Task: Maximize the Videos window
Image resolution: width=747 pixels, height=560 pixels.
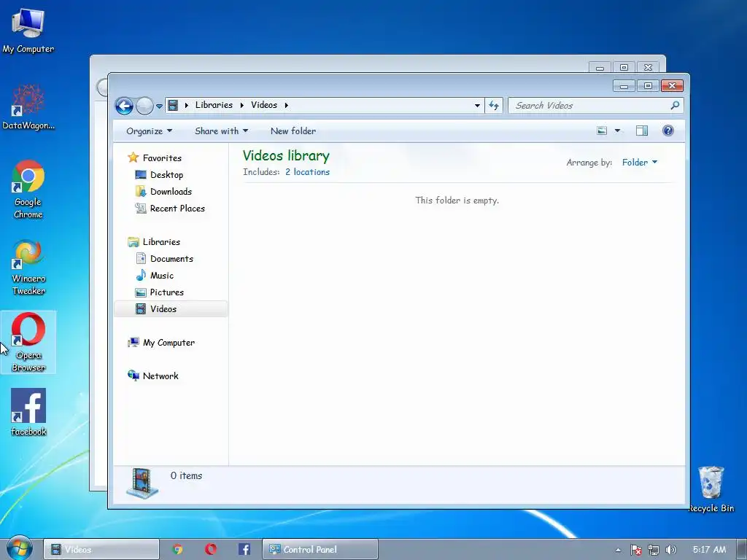Action: (x=648, y=86)
